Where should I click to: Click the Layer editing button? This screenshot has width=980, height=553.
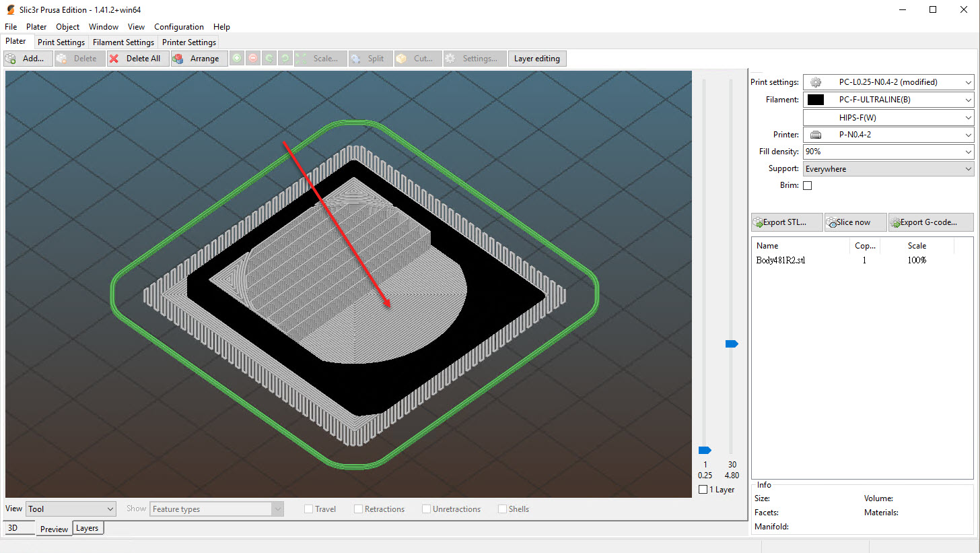pyautogui.click(x=537, y=59)
